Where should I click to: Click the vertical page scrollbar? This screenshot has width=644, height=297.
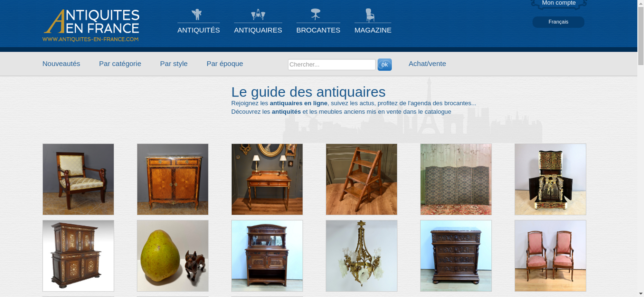641,148
